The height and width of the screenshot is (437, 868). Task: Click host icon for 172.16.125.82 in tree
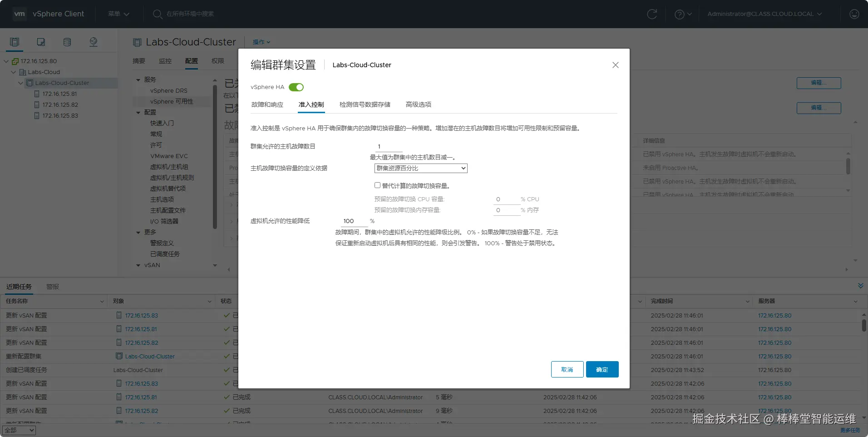(x=37, y=105)
